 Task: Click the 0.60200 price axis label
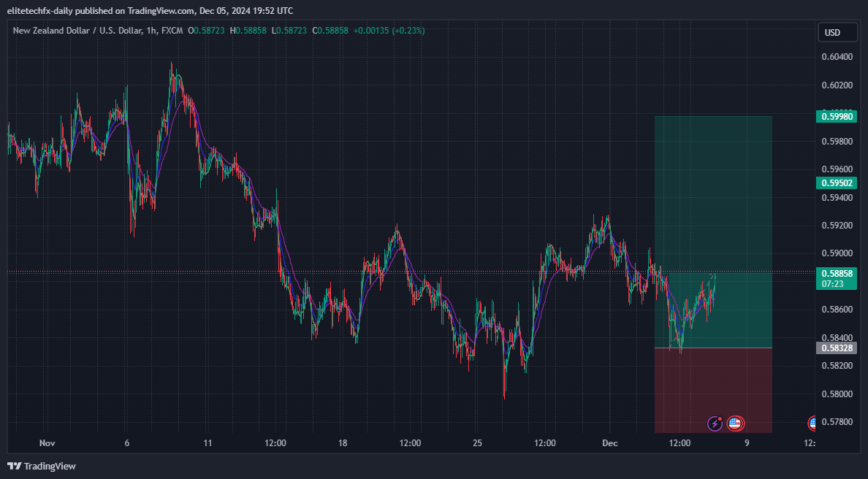(x=837, y=85)
